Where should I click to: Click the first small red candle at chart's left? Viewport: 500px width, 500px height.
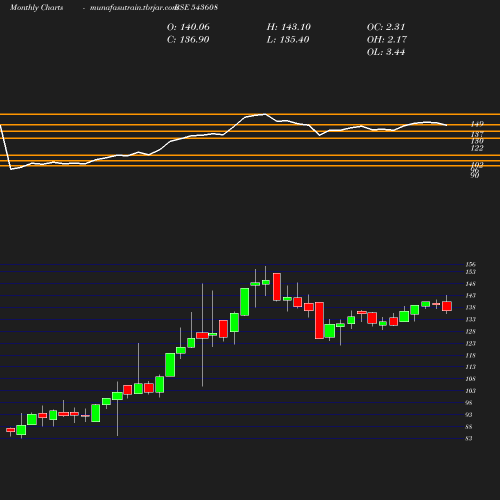tap(11, 430)
